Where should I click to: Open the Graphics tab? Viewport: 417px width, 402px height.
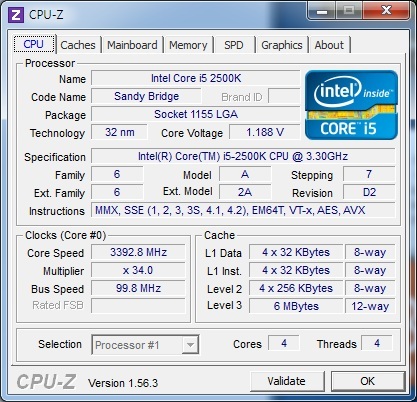pyautogui.click(x=282, y=45)
